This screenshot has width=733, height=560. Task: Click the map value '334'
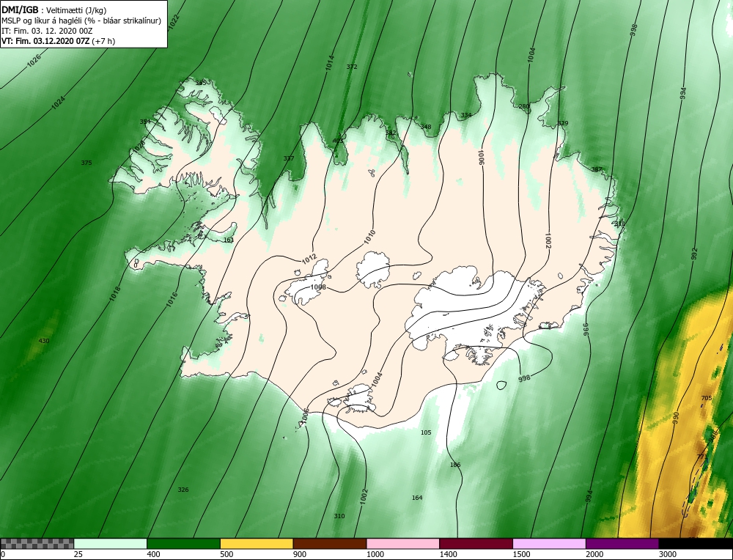tap(466, 115)
